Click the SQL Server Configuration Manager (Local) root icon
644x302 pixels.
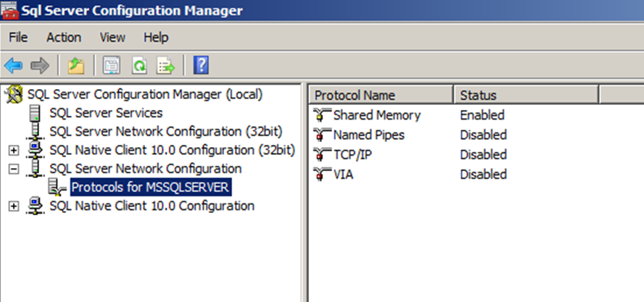click(x=13, y=94)
